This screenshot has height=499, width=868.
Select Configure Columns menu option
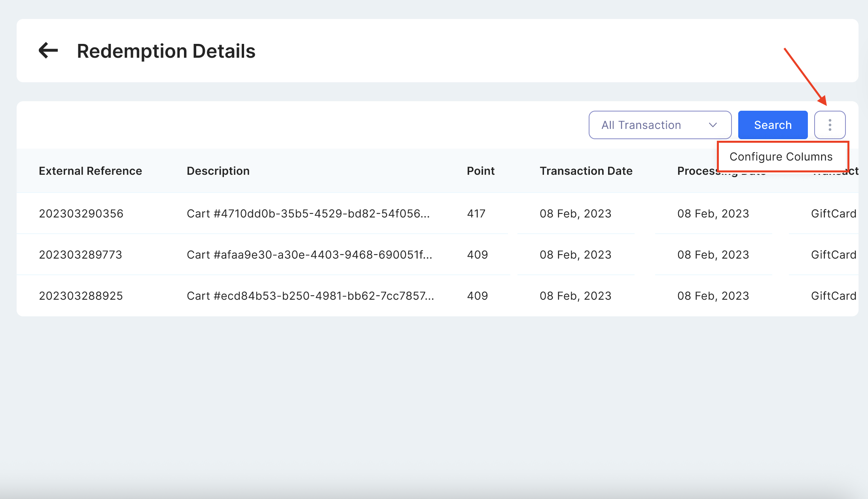781,157
